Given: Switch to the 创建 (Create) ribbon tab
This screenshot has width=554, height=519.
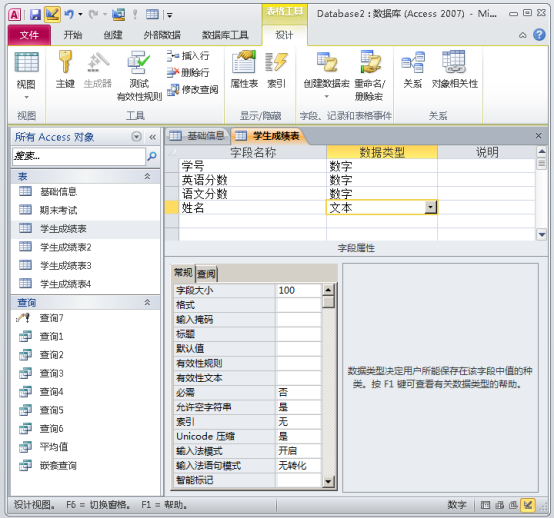Looking at the screenshot, I should pyautogui.click(x=113, y=35).
